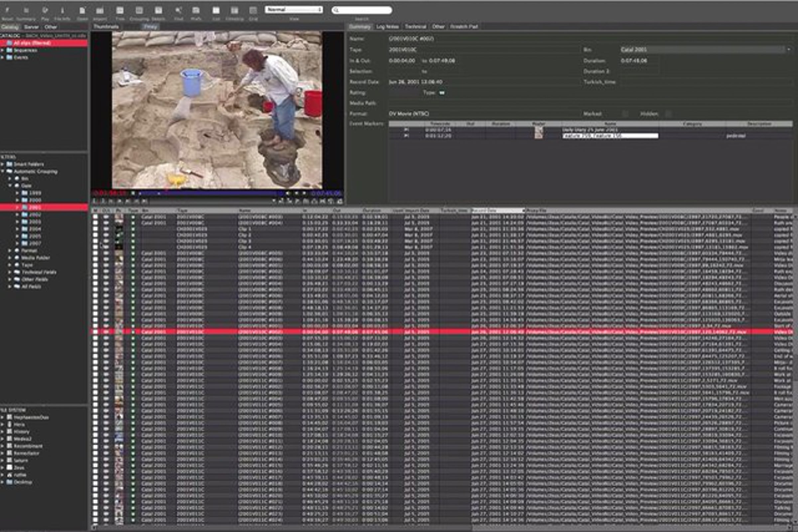
Task: Toggle the Tree panel toolbar icon
Action: click(120, 11)
